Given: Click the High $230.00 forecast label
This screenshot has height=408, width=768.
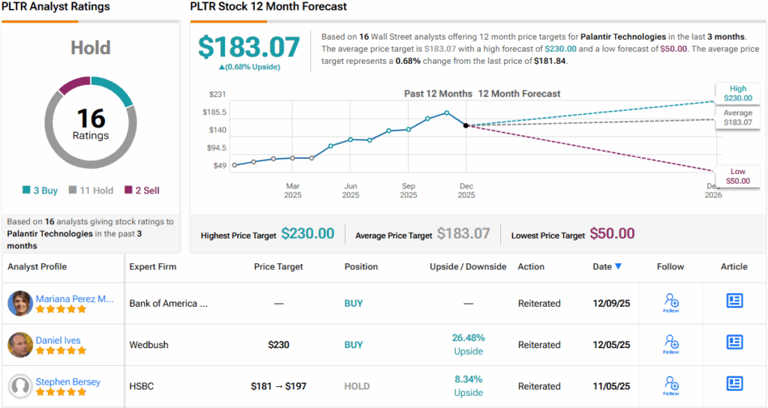Looking at the screenshot, I should [739, 92].
